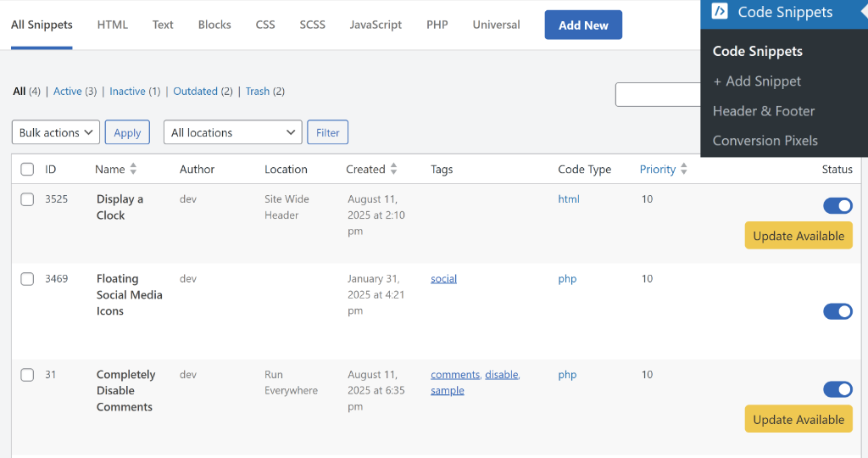Switch to the All Snippets tab
The height and width of the screenshot is (458, 868).
(42, 25)
